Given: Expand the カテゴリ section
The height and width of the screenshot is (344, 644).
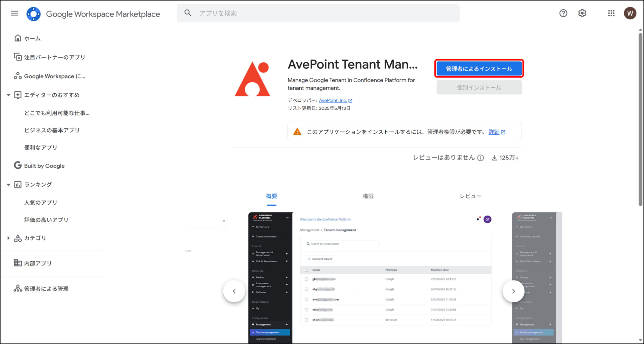Looking at the screenshot, I should pos(8,238).
